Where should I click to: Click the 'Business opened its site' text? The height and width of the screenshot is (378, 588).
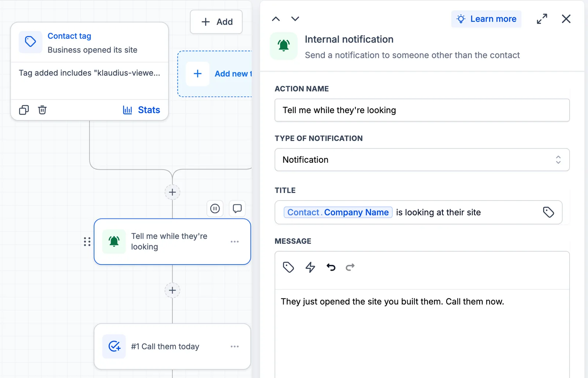pos(93,50)
